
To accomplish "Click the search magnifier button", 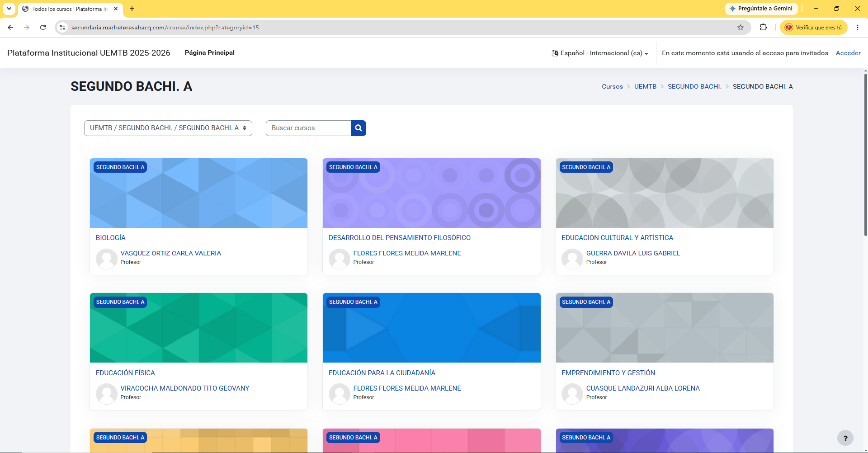I will 359,128.
